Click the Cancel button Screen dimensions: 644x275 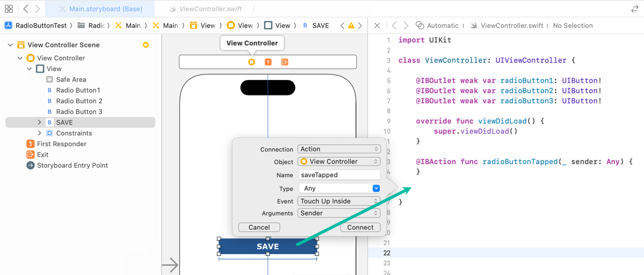(259, 227)
